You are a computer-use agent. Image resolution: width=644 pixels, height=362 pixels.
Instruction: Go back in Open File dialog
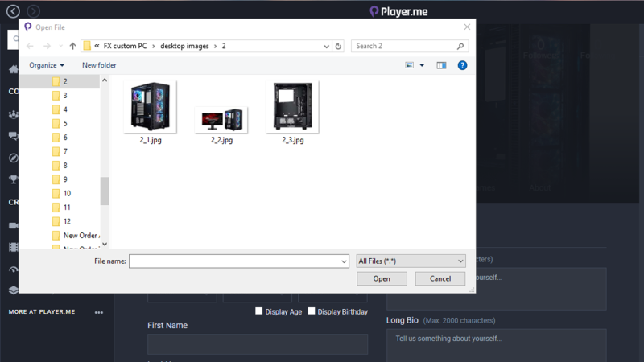tap(30, 46)
